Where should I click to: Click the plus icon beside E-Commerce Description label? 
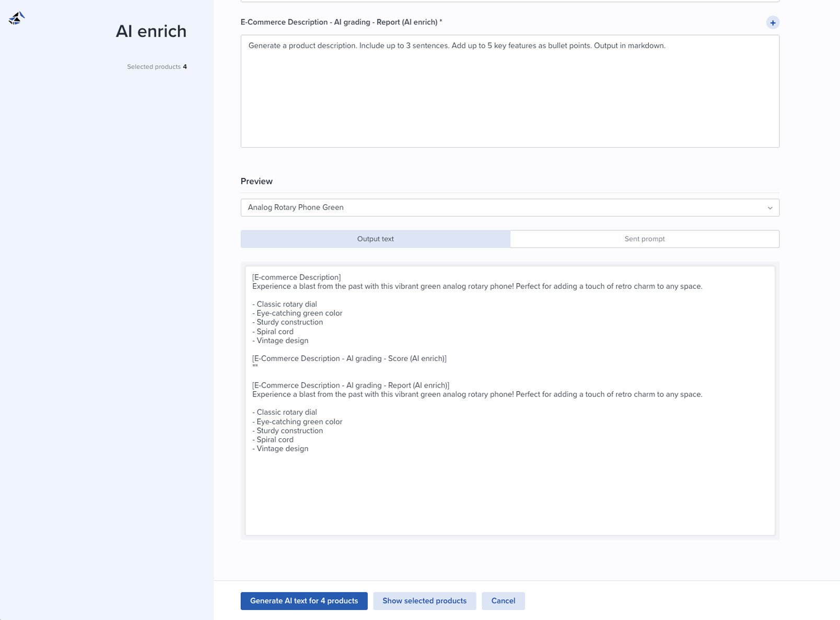(x=772, y=22)
